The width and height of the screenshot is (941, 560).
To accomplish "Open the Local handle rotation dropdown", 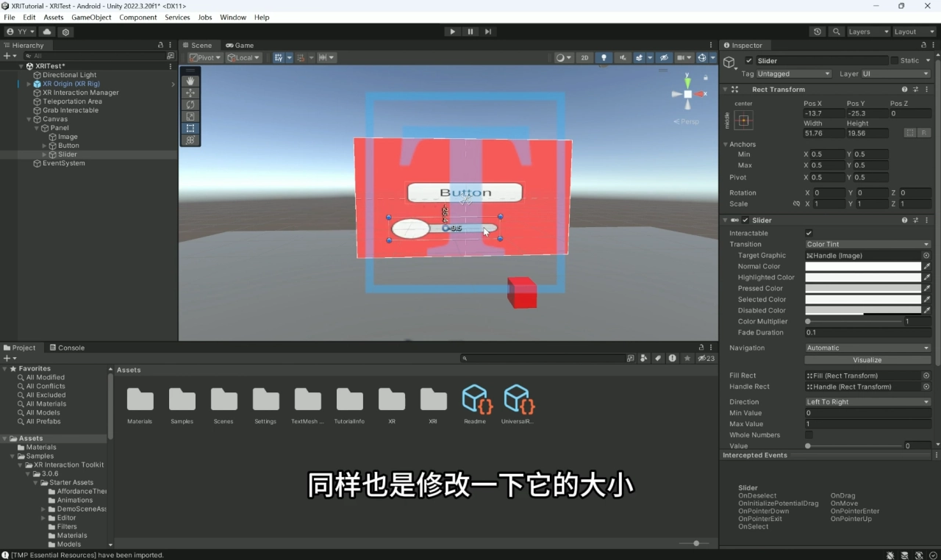I will [244, 57].
